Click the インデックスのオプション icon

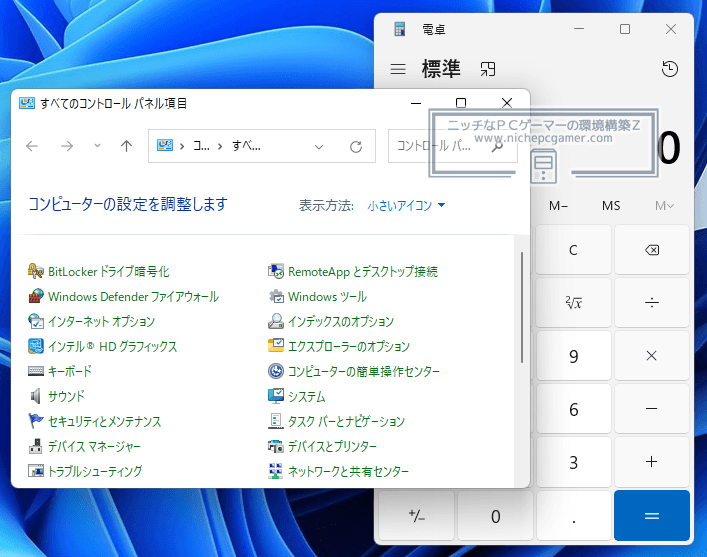coord(275,321)
